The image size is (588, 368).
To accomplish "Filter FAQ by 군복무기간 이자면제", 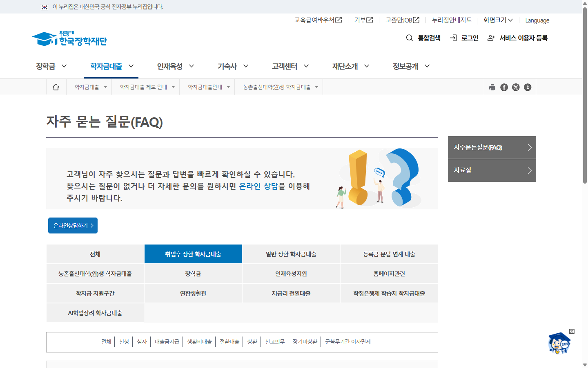I will pyautogui.click(x=348, y=342).
